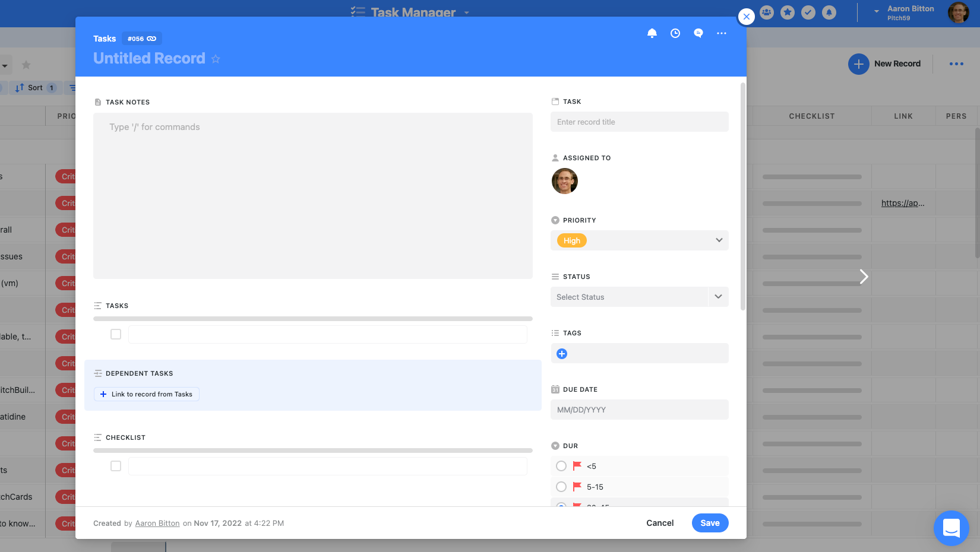Star the Untitled Record as favorite
The height and width of the screenshot is (552, 980).
[216, 59]
